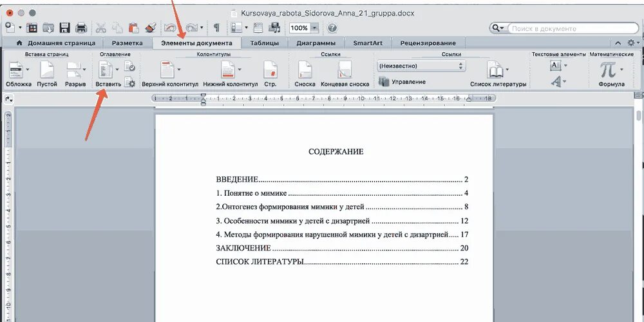
Task: Show the Toolbox icon
Action: tap(258, 28)
